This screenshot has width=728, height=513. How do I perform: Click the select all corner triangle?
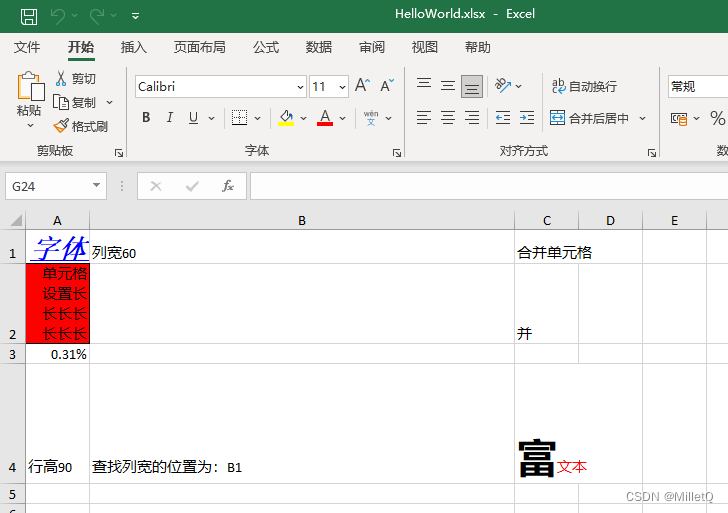[16, 220]
